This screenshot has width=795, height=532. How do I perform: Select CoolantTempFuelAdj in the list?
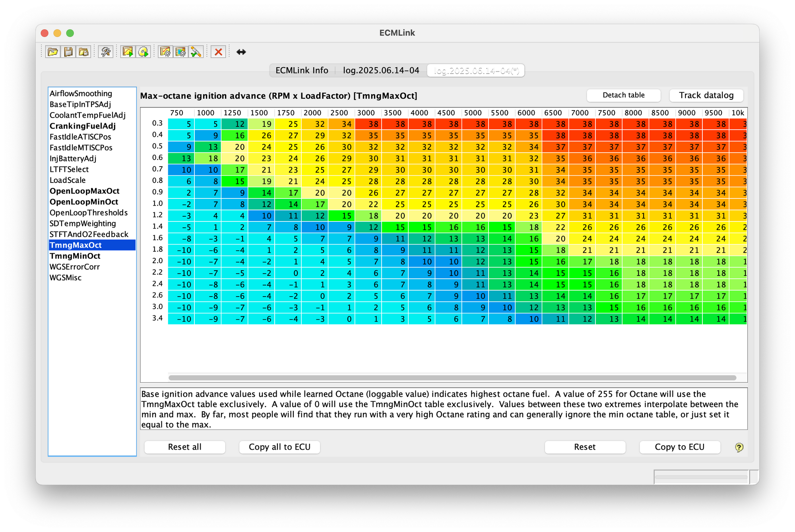pyautogui.click(x=92, y=115)
